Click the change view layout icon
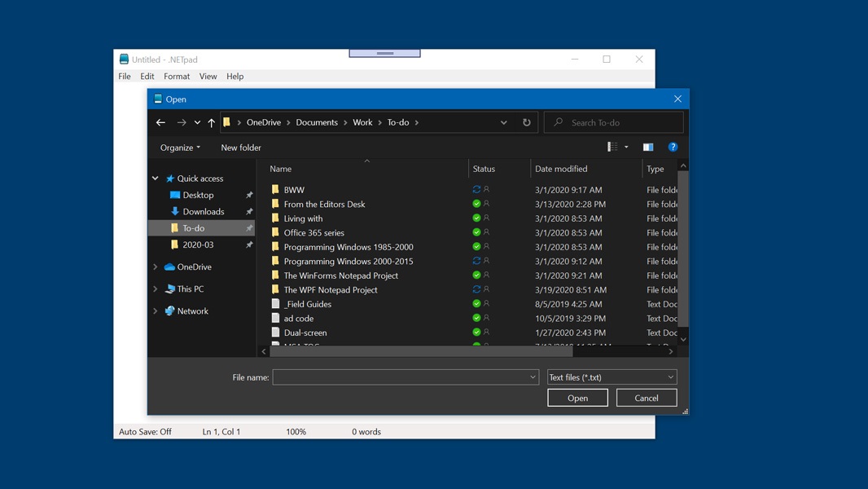 click(612, 148)
